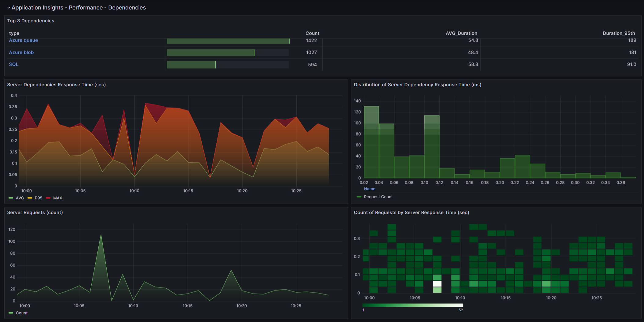Click the Duration_95th value 91.0
The width and height of the screenshot is (644, 322).
631,64
